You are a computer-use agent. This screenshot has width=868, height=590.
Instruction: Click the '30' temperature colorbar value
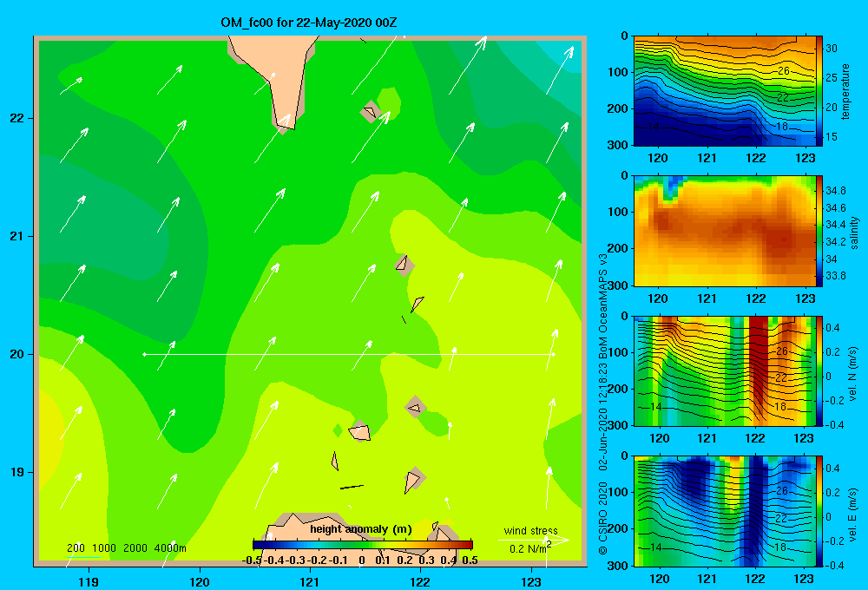pyautogui.click(x=832, y=49)
